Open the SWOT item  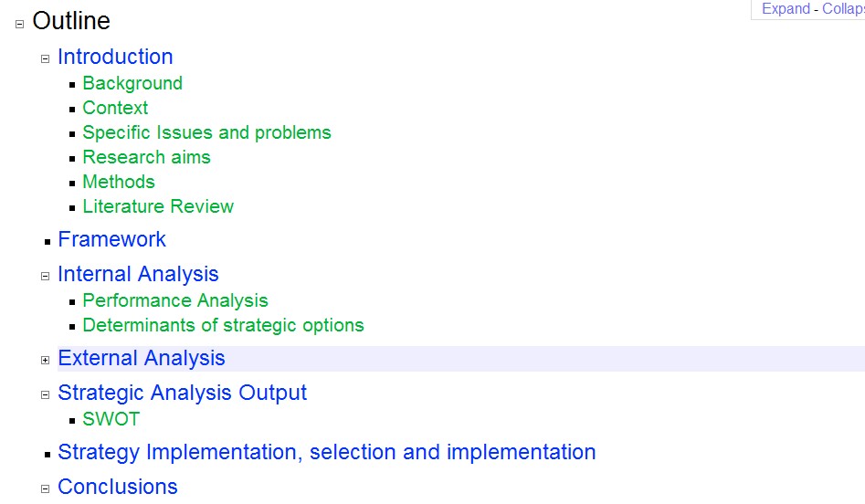111,419
